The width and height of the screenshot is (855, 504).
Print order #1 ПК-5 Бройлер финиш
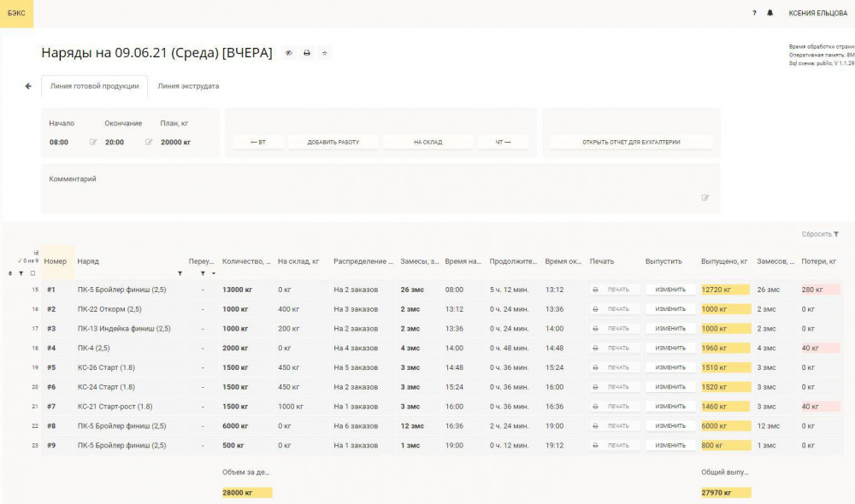[614, 290]
